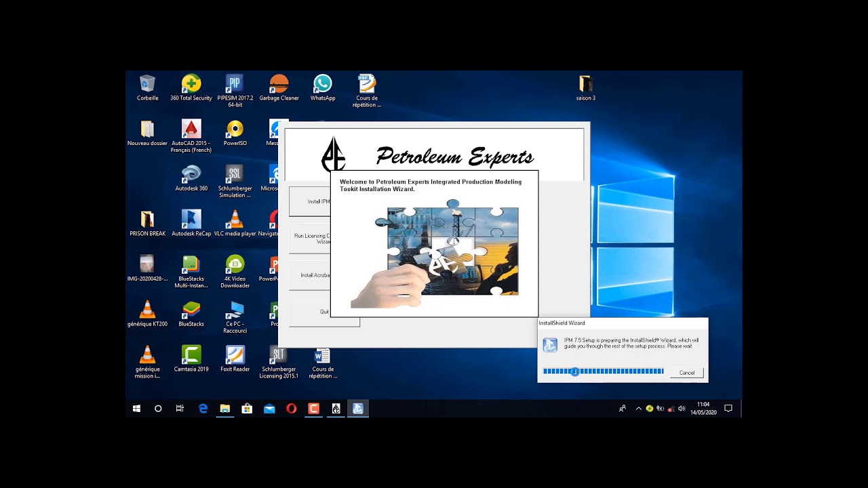Launch Camtasia 2019 from desktop
Viewport: 868px width, 488px height.
(x=191, y=359)
